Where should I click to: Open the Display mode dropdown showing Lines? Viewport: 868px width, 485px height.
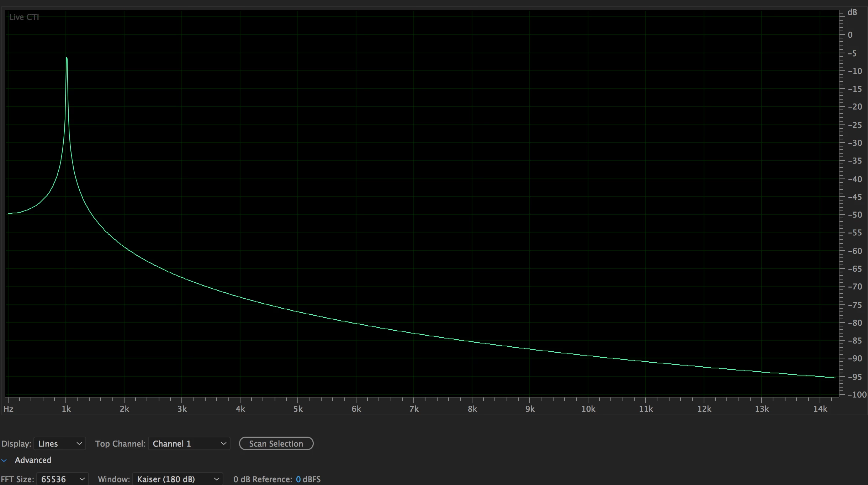point(59,444)
